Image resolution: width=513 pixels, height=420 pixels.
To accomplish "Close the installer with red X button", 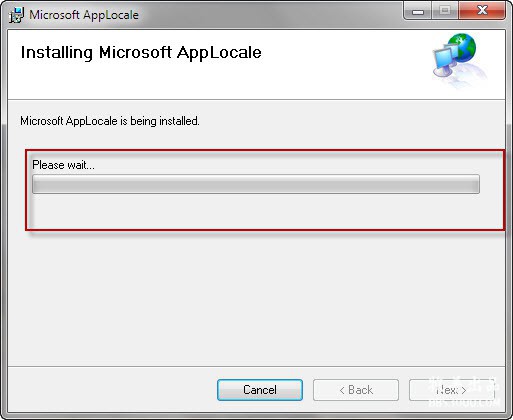I will (482, 11).
